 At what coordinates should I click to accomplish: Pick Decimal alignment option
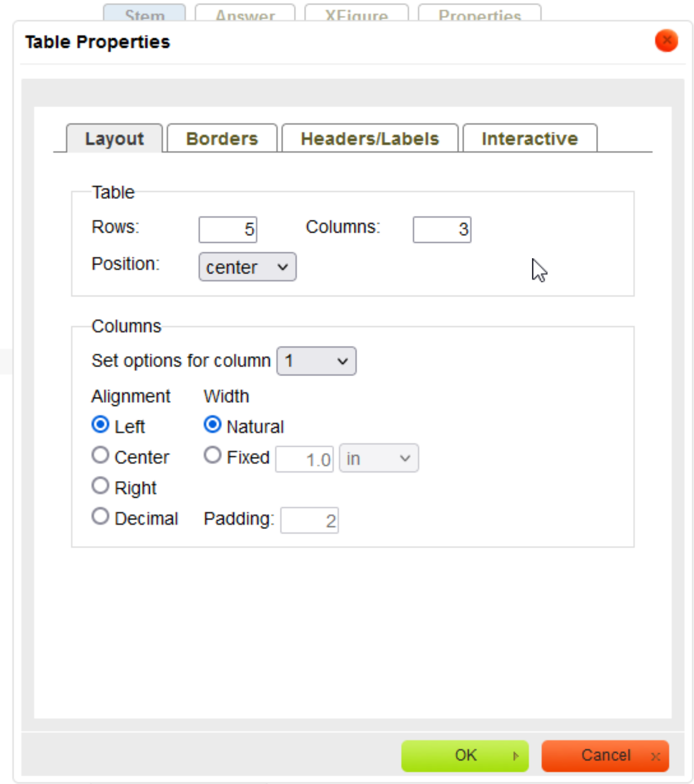coord(100,516)
